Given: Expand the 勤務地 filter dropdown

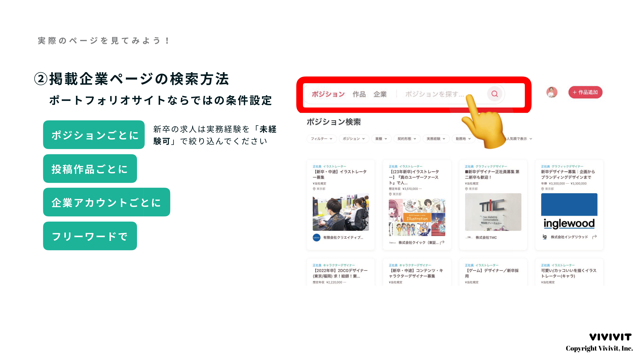Looking at the screenshot, I should tap(463, 139).
